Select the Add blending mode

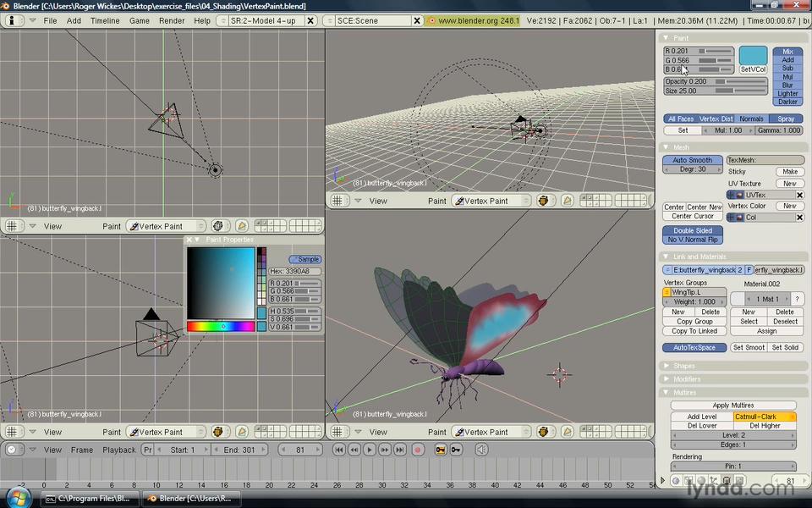click(787, 59)
